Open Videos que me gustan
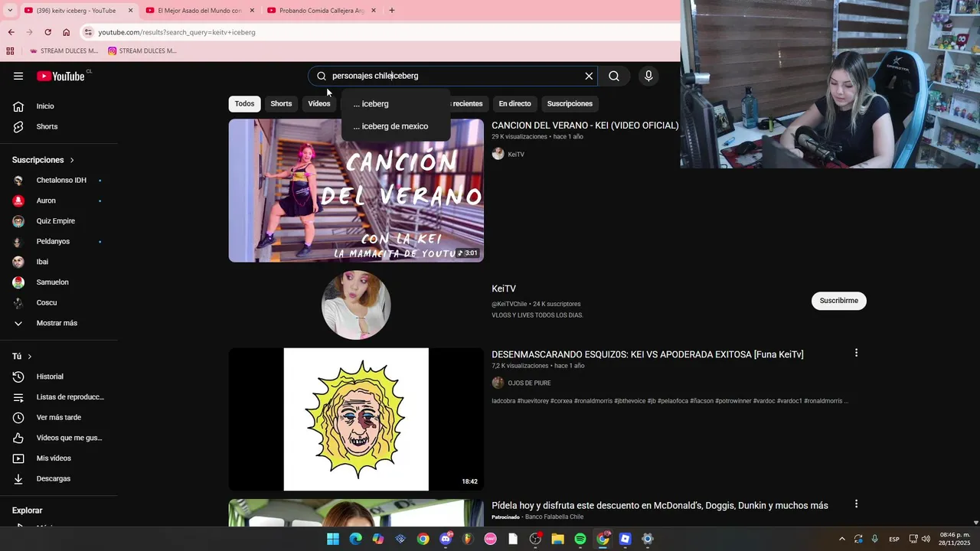Viewport: 980px width, 551px height. tap(59, 438)
